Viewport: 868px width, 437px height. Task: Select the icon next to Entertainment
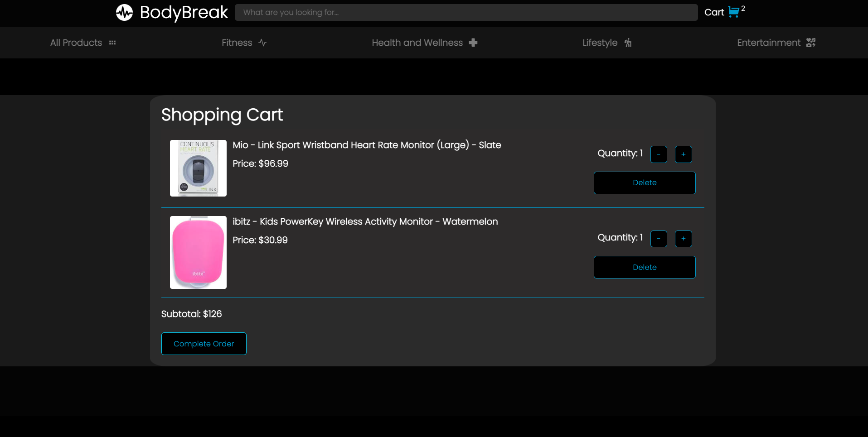[812, 42]
